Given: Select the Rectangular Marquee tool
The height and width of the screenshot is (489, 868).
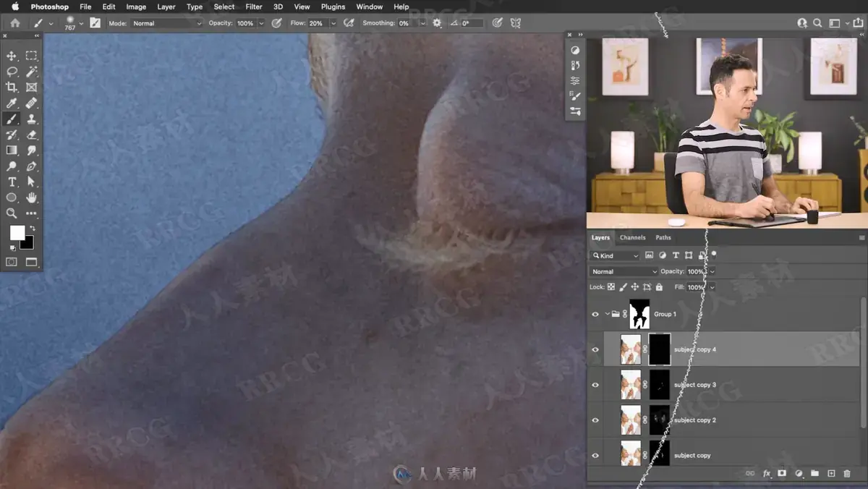Looking at the screenshot, I should coord(31,56).
